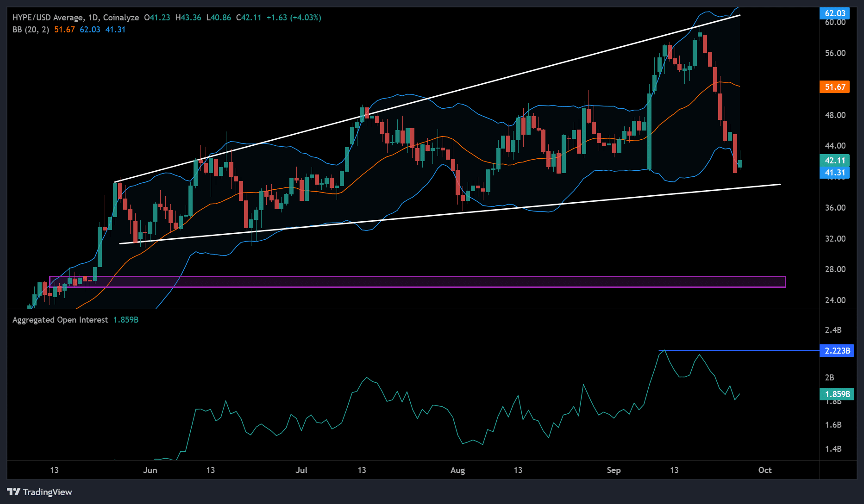
Task: Select the lower white channel trendline
Action: click(x=463, y=212)
